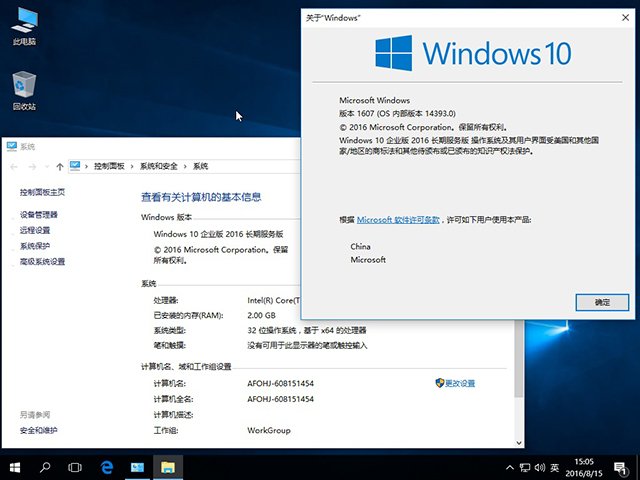Expand the chevron after 系统和安全 breadcrumb
Viewport: 640px width, 480px height.
click(x=185, y=167)
